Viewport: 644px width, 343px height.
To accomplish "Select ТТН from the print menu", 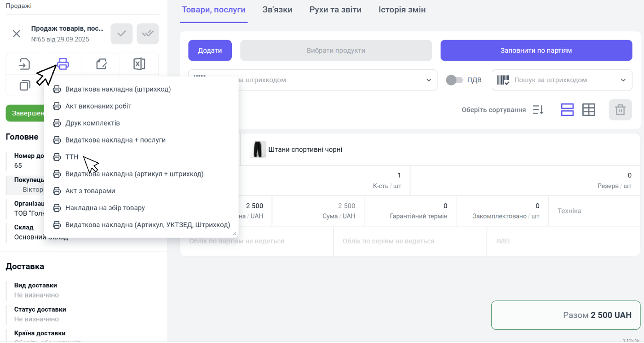I will pyautogui.click(x=72, y=157).
